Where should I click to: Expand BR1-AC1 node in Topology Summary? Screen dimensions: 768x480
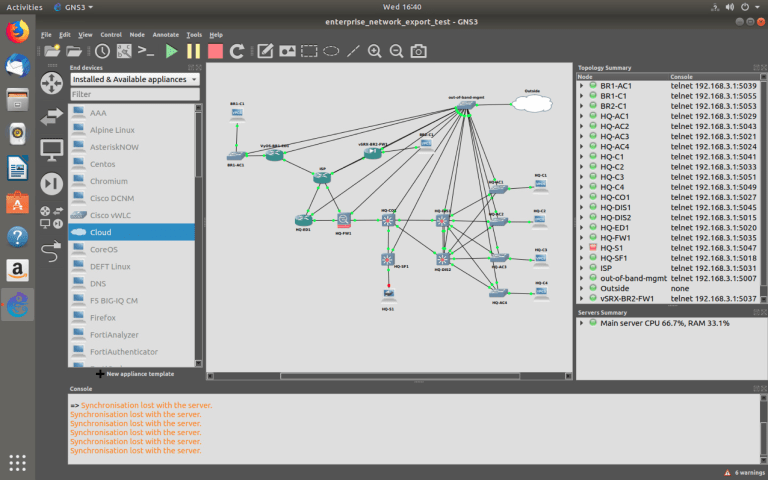(x=581, y=86)
